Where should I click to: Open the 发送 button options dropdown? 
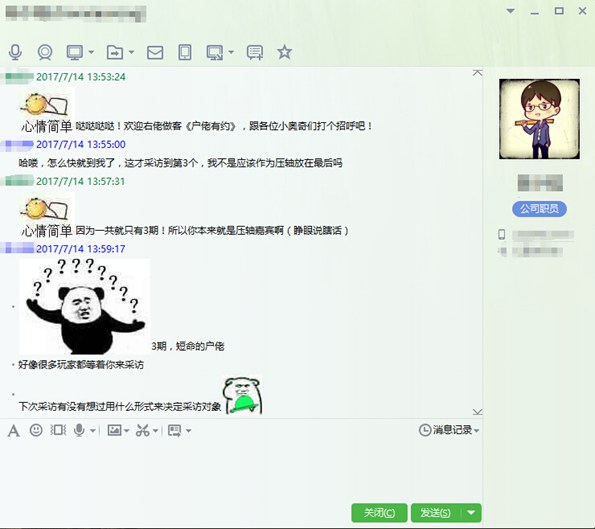[471, 513]
